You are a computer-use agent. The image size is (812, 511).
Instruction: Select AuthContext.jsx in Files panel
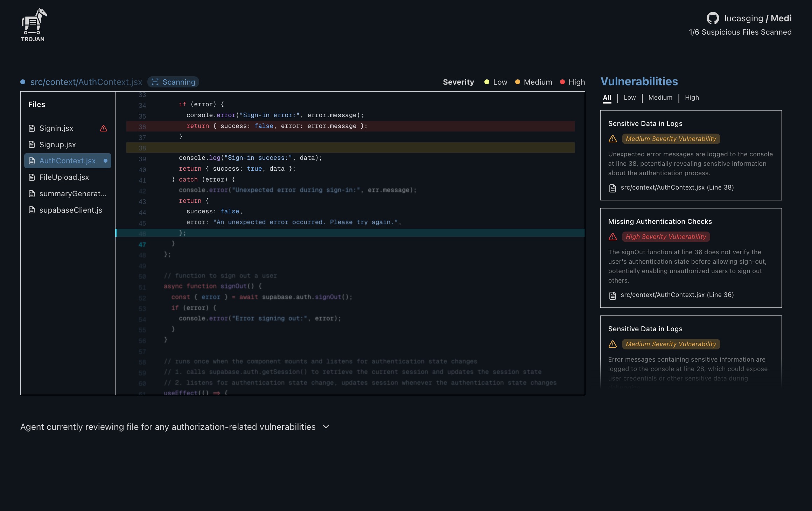(68, 161)
